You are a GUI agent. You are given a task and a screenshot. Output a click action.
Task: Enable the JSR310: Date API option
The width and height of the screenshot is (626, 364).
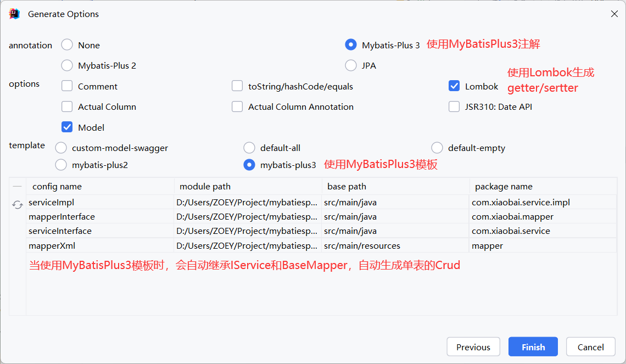pos(454,107)
